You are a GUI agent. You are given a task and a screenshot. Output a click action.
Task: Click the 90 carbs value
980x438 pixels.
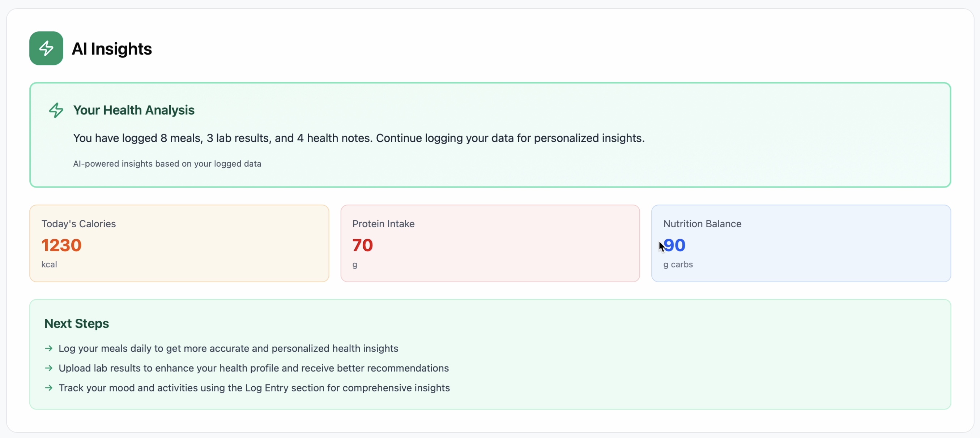tap(674, 245)
